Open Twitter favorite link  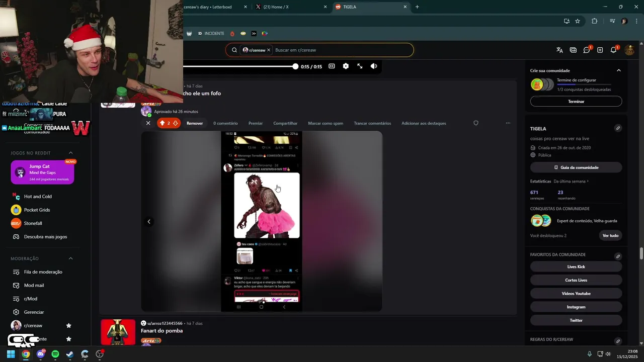coord(576,320)
